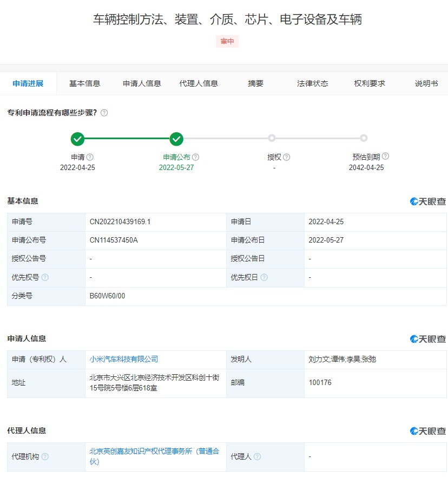
Task: Click 天眼查 logo in 申请人信息 section
Action: click(428, 339)
